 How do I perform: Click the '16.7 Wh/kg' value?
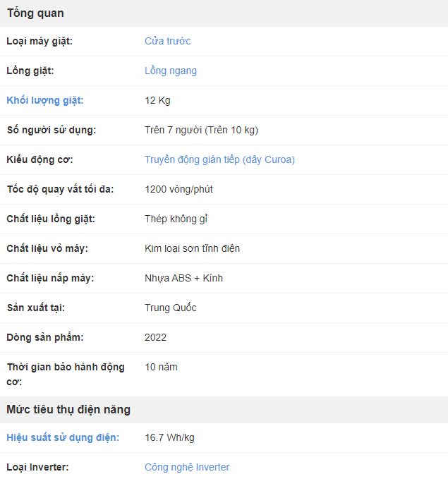tap(169, 437)
